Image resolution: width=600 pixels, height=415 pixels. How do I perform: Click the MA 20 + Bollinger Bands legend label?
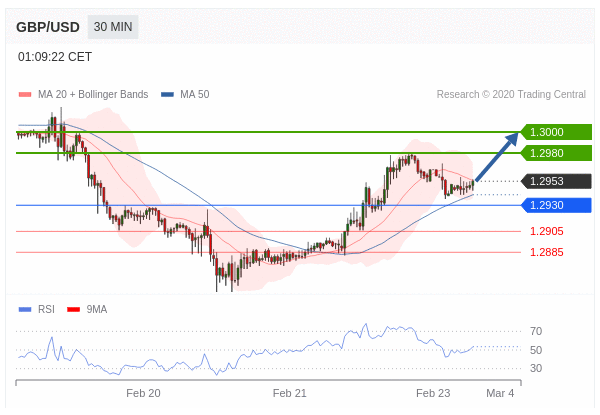click(x=93, y=94)
